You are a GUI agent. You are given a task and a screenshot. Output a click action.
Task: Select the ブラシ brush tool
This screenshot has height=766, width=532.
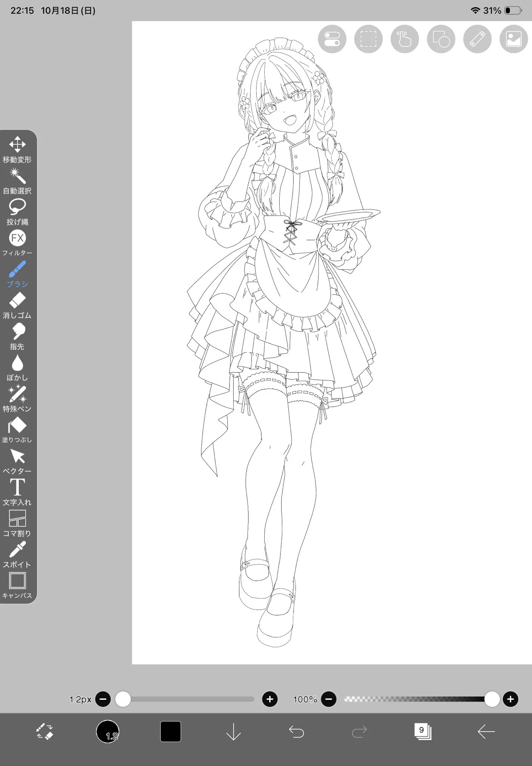tap(17, 274)
